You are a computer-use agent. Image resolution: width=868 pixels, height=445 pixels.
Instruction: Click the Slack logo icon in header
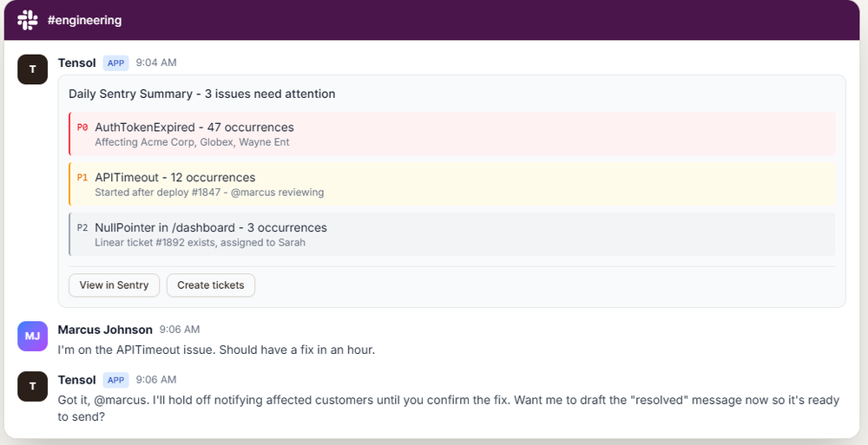click(27, 21)
